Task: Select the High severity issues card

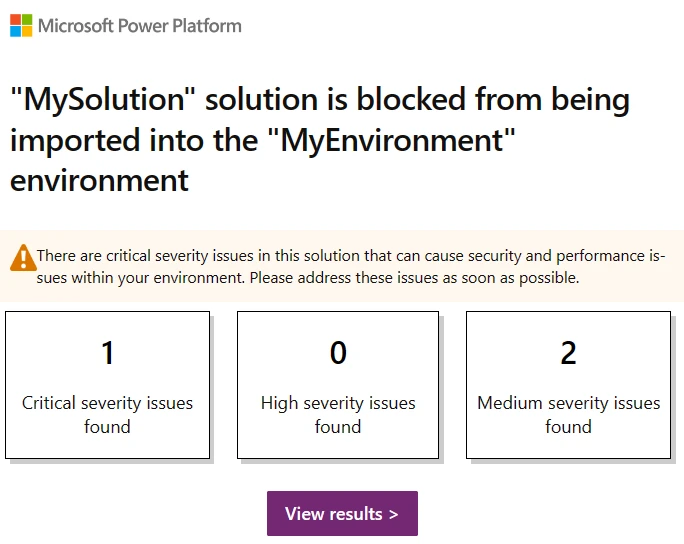Action: pyautogui.click(x=338, y=385)
